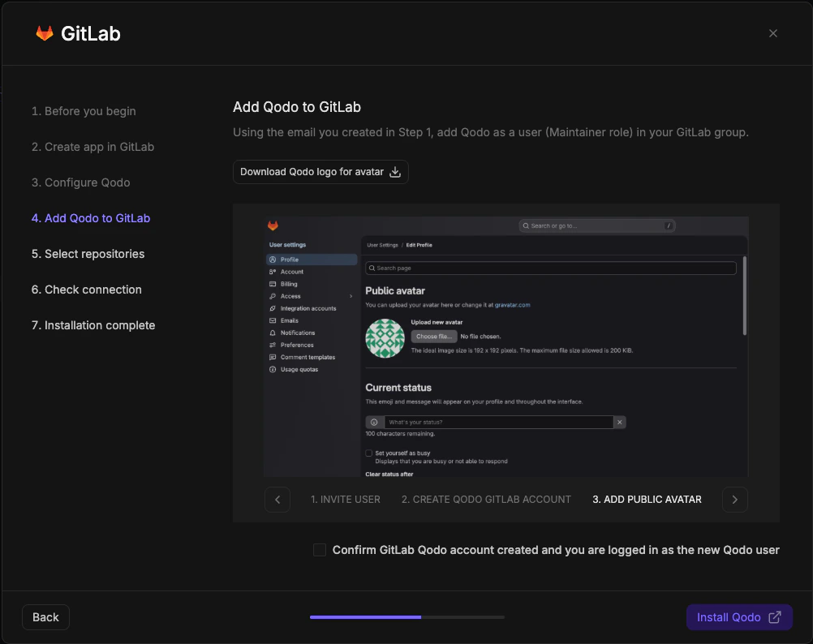Viewport: 813px width, 644px height.
Task: Expand the Access chevron in preview sidebar
Action: tap(351, 296)
